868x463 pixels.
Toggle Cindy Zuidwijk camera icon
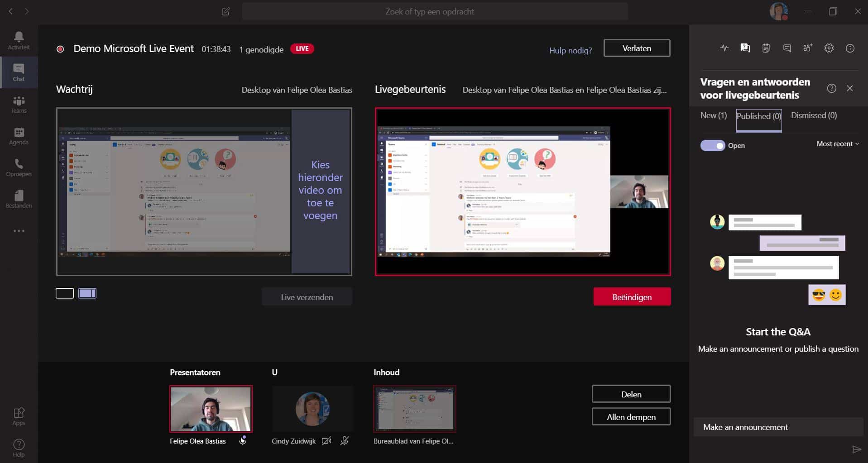coord(326,441)
